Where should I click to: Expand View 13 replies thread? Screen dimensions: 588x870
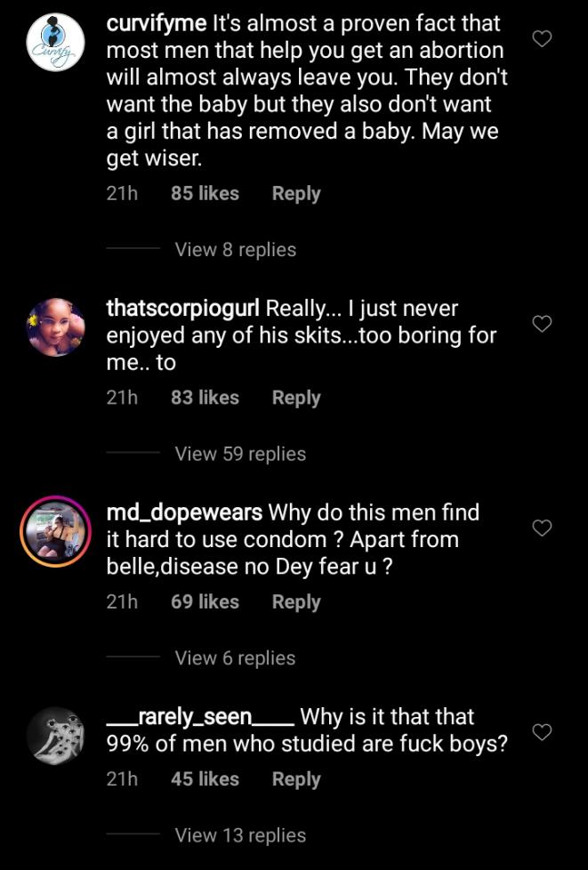point(240,835)
